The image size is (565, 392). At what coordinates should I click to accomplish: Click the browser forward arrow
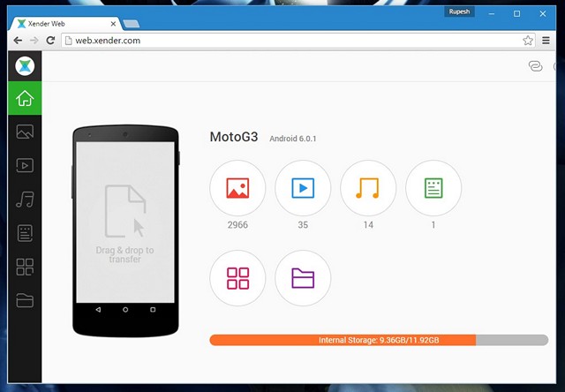pos(34,41)
